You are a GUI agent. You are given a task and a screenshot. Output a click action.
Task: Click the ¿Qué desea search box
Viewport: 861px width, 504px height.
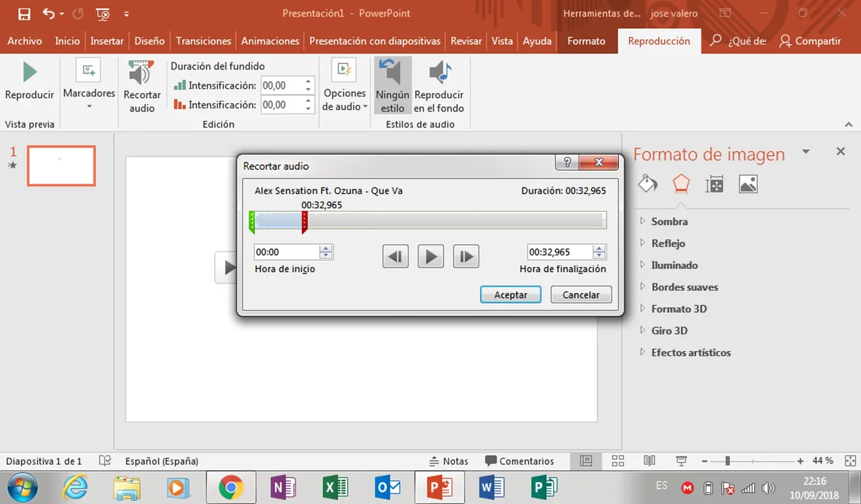coord(739,41)
